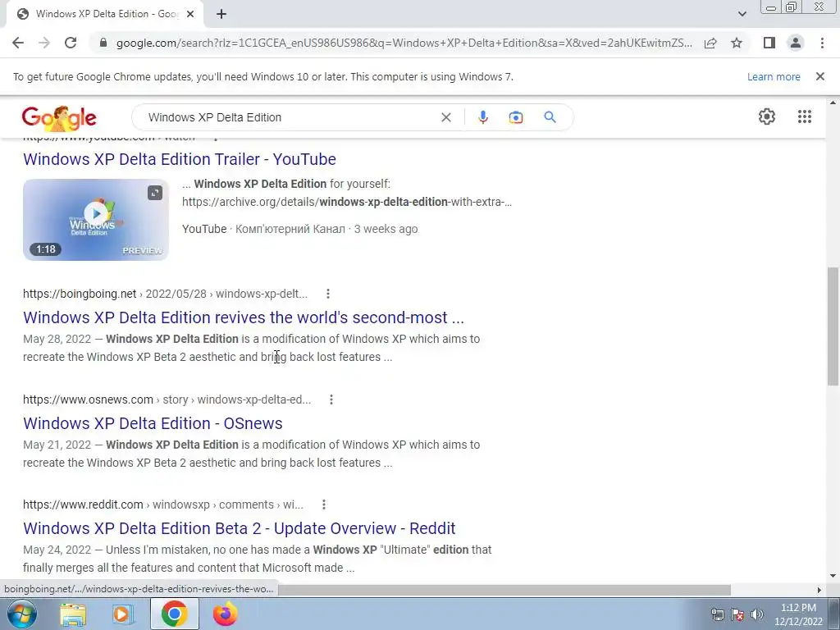Image resolution: width=840 pixels, height=630 pixels.
Task: Submit search with magnifier icon
Action: coord(550,117)
